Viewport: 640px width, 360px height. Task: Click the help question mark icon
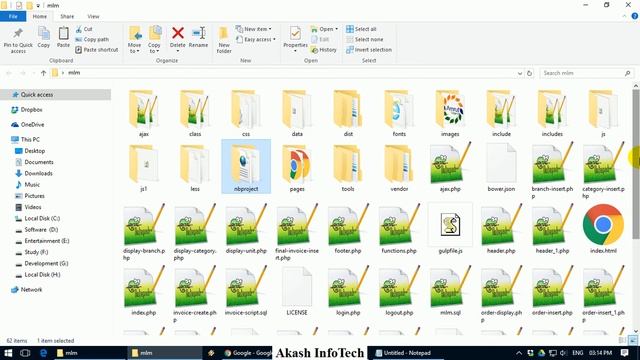tap(635, 16)
